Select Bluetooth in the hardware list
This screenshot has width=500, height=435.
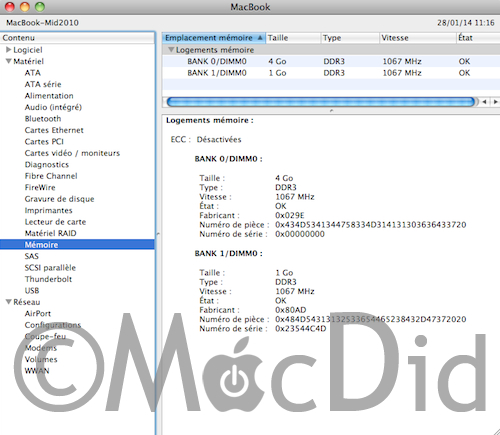click(x=43, y=119)
